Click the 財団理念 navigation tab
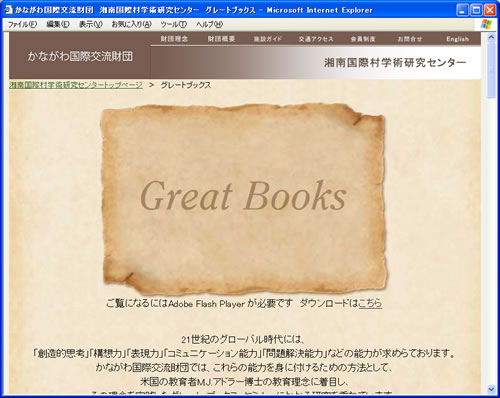 (x=174, y=39)
